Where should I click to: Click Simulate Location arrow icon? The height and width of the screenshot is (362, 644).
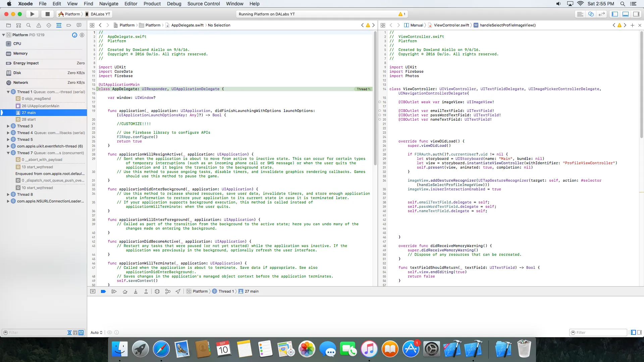[178, 291]
